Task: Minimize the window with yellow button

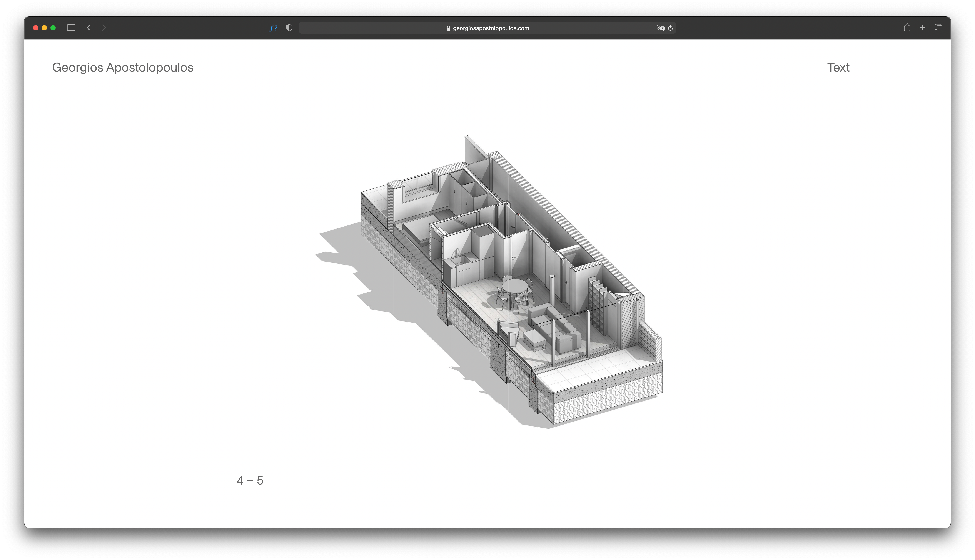Action: tap(44, 28)
